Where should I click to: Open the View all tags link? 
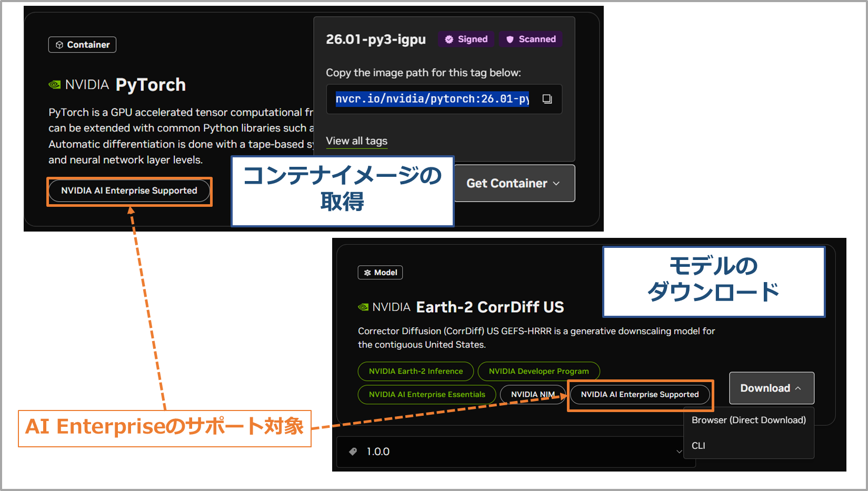point(356,141)
